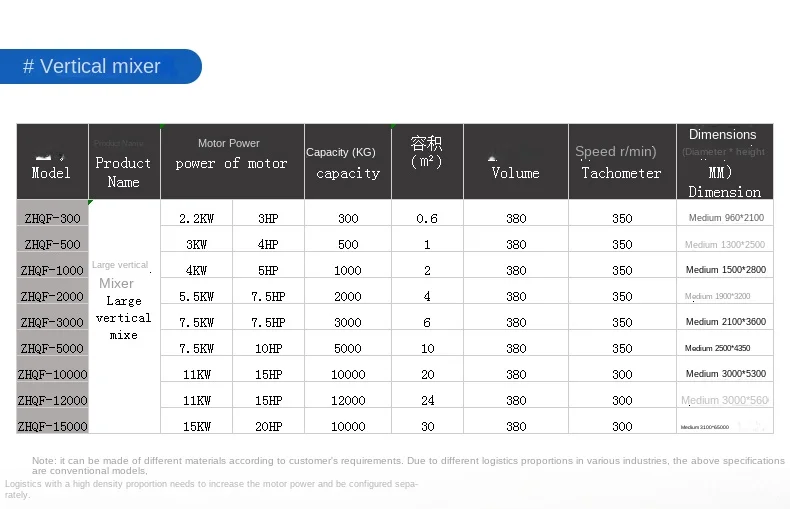This screenshot has width=790, height=509.
Task: Select the ZHQF-300 model cell
Action: click(52, 218)
